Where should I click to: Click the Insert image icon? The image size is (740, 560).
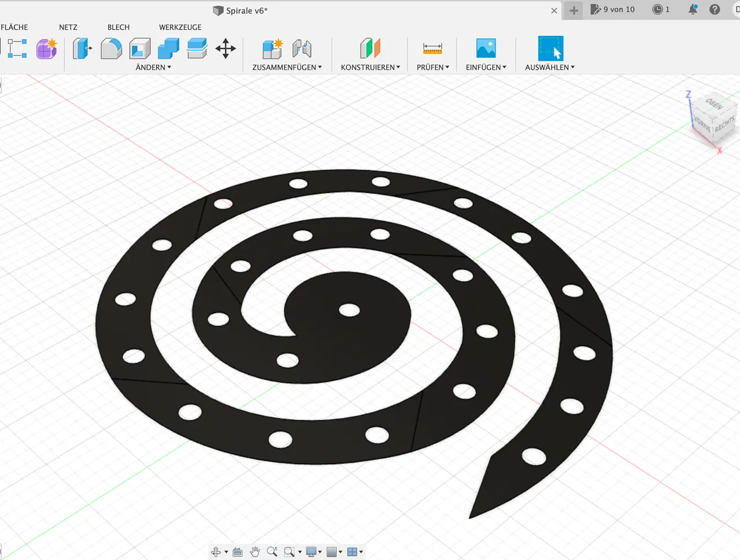coord(486,48)
